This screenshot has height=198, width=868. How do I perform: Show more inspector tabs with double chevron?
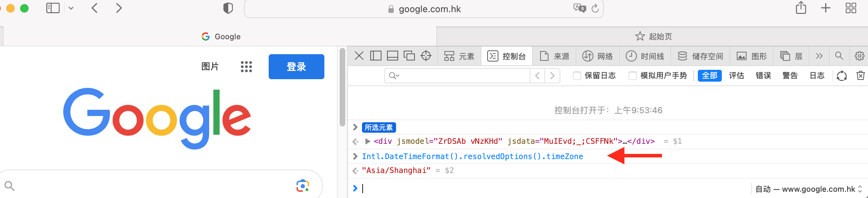819,56
